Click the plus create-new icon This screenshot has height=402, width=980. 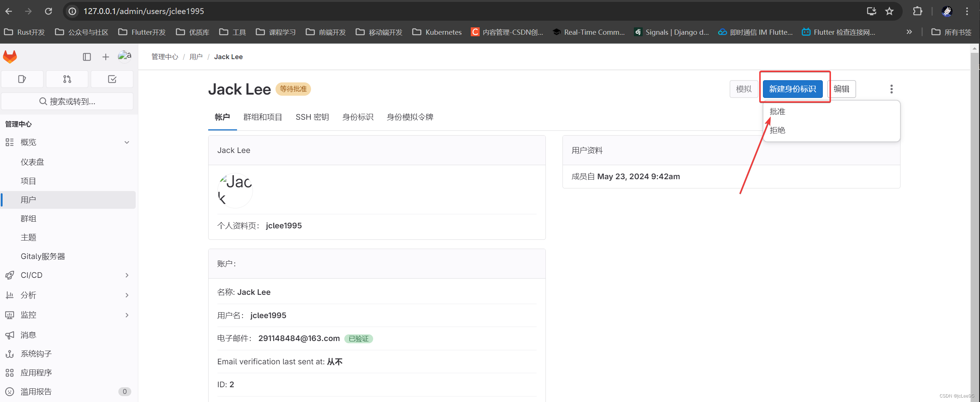[x=105, y=57]
